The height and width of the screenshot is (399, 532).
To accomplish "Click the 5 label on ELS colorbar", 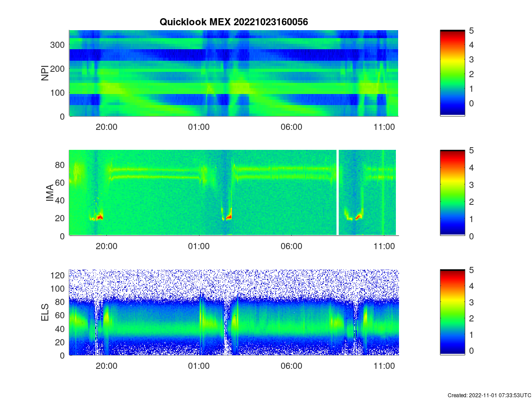I will click(x=472, y=270).
